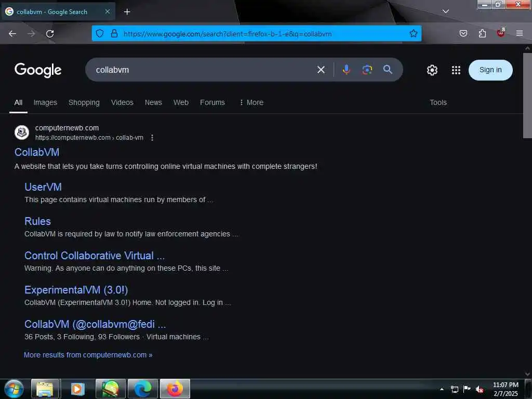This screenshot has width=532, height=399.
Task: Click scrollbar down arrow
Action: [x=527, y=374]
